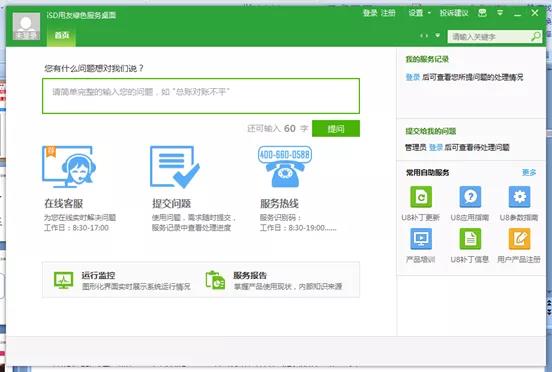Focus the question input text box
This screenshot has width=552, height=372.
(201, 96)
